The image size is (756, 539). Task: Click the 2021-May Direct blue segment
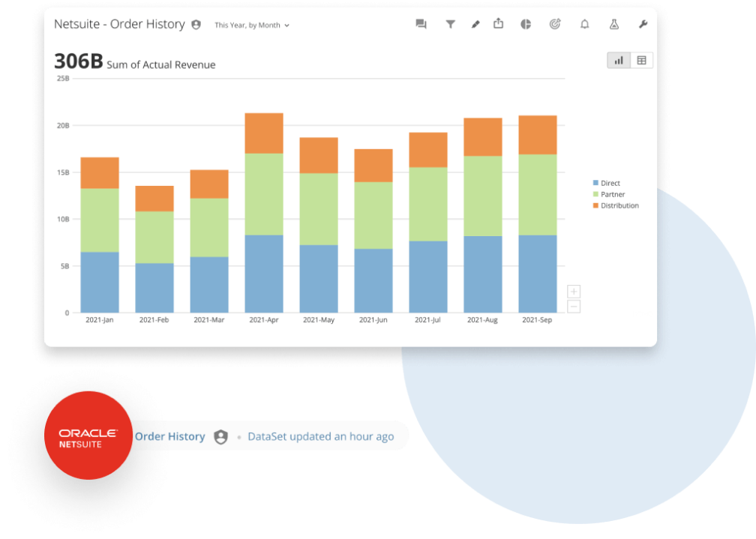click(319, 279)
